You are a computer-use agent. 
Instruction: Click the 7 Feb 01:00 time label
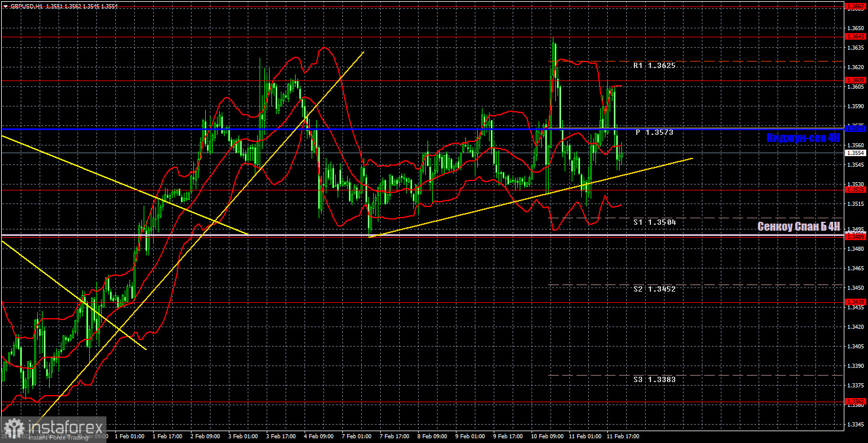[357, 437]
